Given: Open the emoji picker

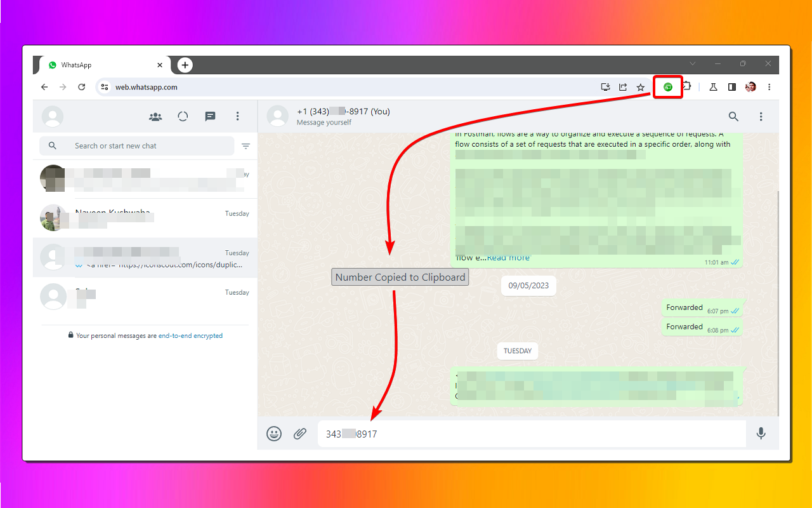Looking at the screenshot, I should [274, 434].
